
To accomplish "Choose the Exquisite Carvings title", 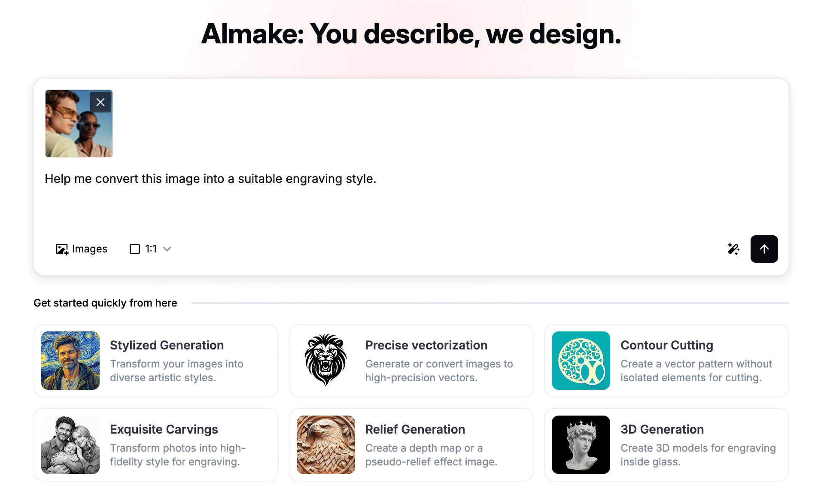I will coord(164,429).
